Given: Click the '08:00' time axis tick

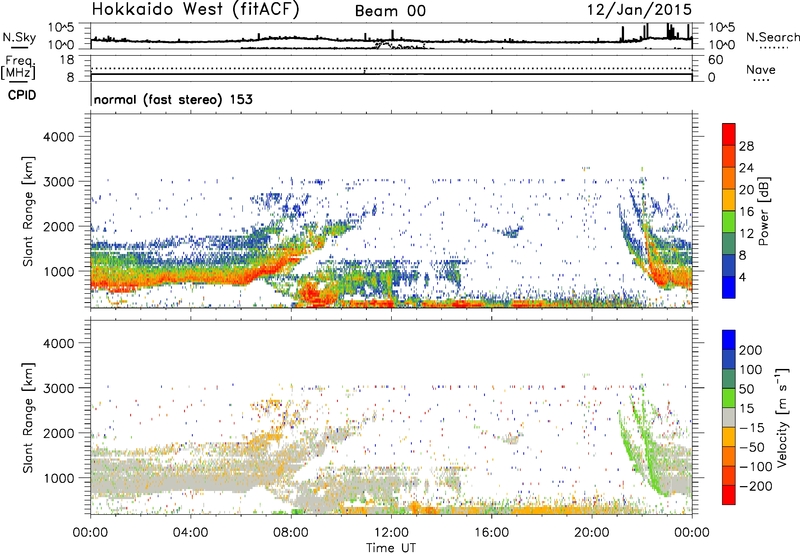Looking at the screenshot, I should click(x=291, y=532).
